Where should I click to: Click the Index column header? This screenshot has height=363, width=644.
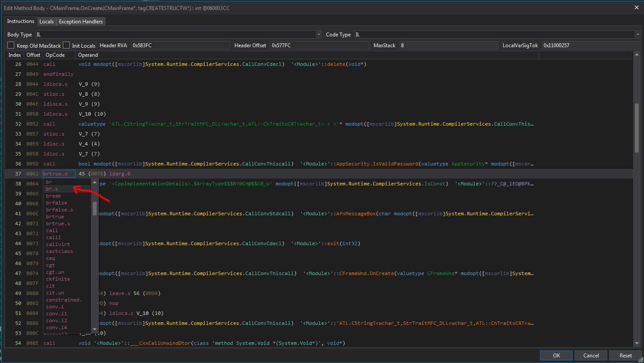click(14, 55)
